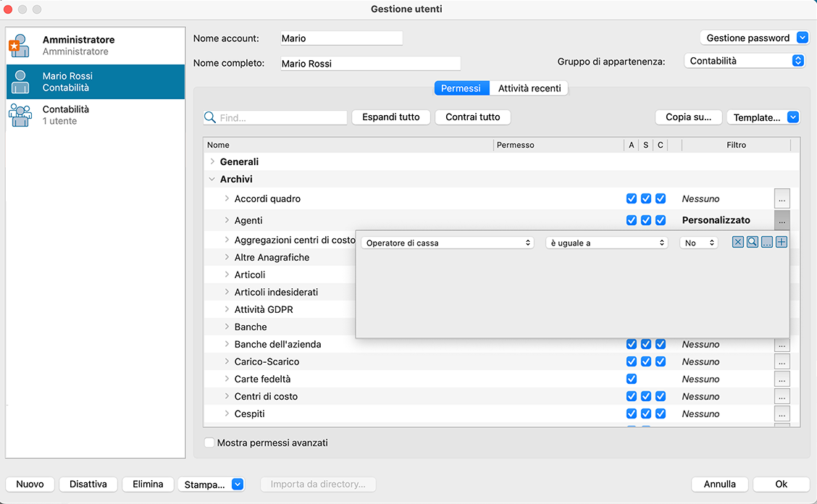Screen dimensions: 817x504
Task: Select the Contabilità group icon in sidebar
Action: pyautogui.click(x=20, y=115)
